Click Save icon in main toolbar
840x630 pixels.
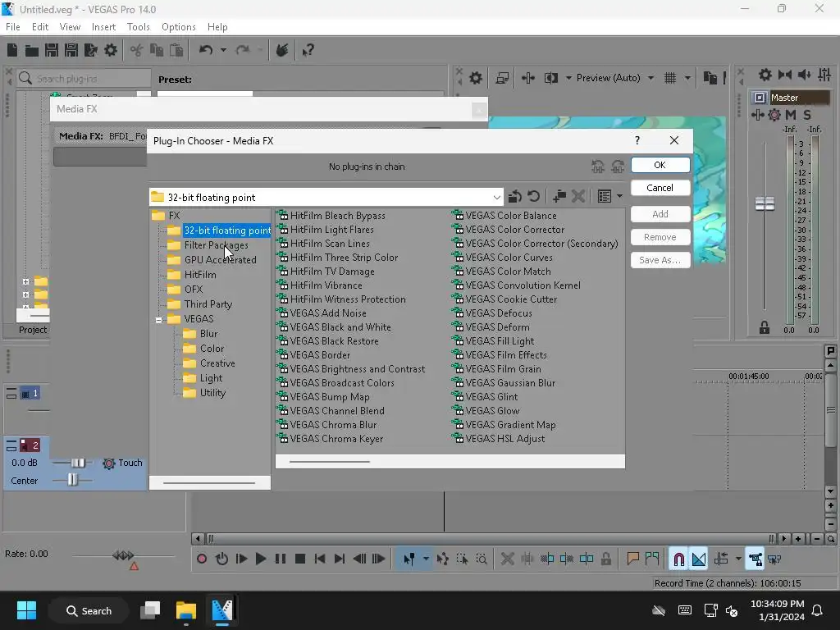52,50
